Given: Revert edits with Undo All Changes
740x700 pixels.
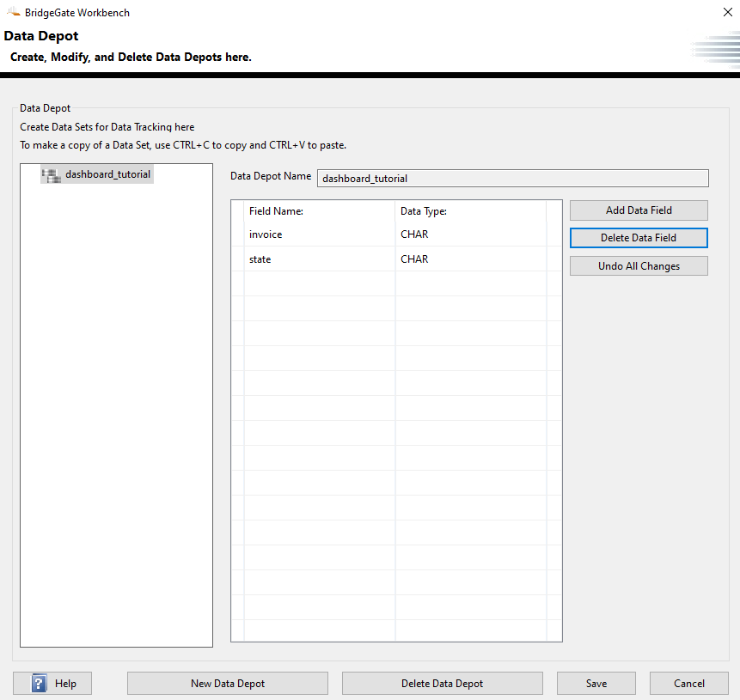Looking at the screenshot, I should [639, 266].
